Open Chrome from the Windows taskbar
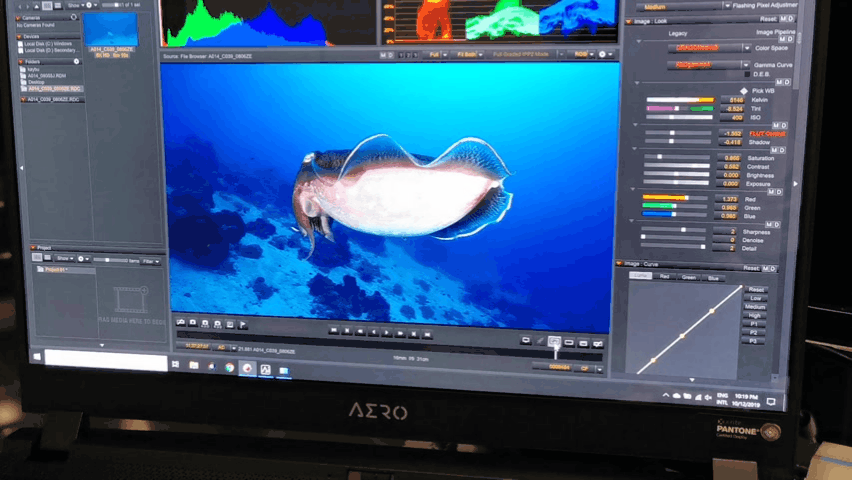852x480 pixels. [x=229, y=368]
